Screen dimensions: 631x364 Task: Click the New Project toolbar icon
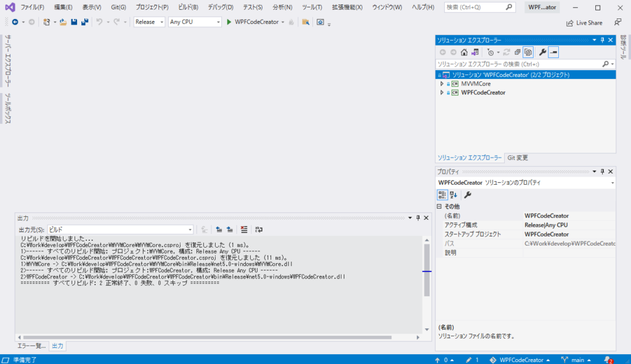pos(46,22)
